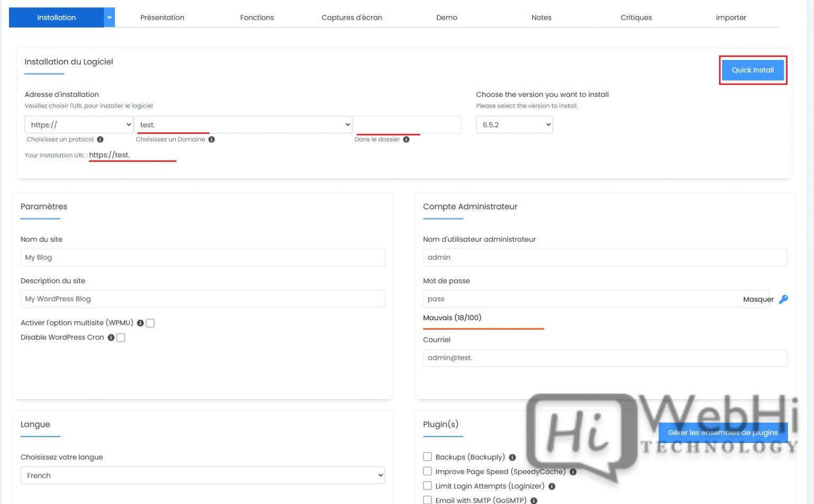Open the French language dropdown

pos(202,475)
